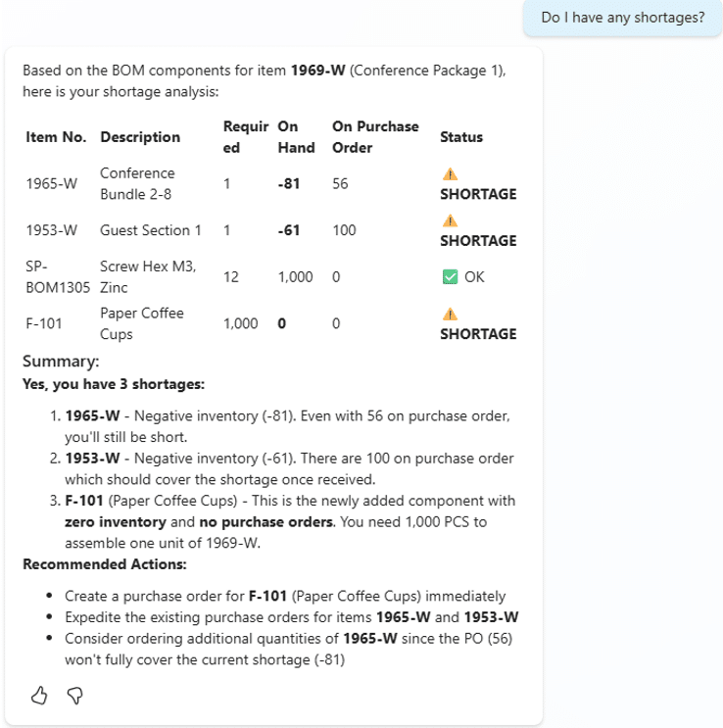Click the "Yes, you have 3 shortages:" line

(114, 384)
